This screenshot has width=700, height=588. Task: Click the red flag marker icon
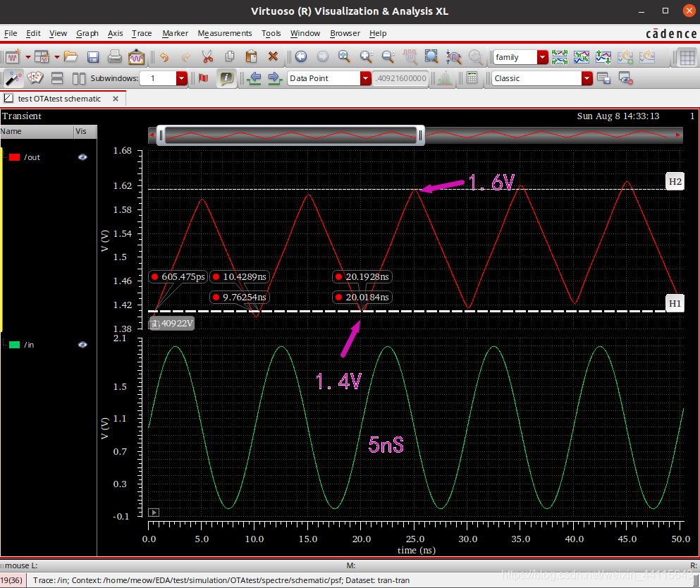(x=204, y=78)
